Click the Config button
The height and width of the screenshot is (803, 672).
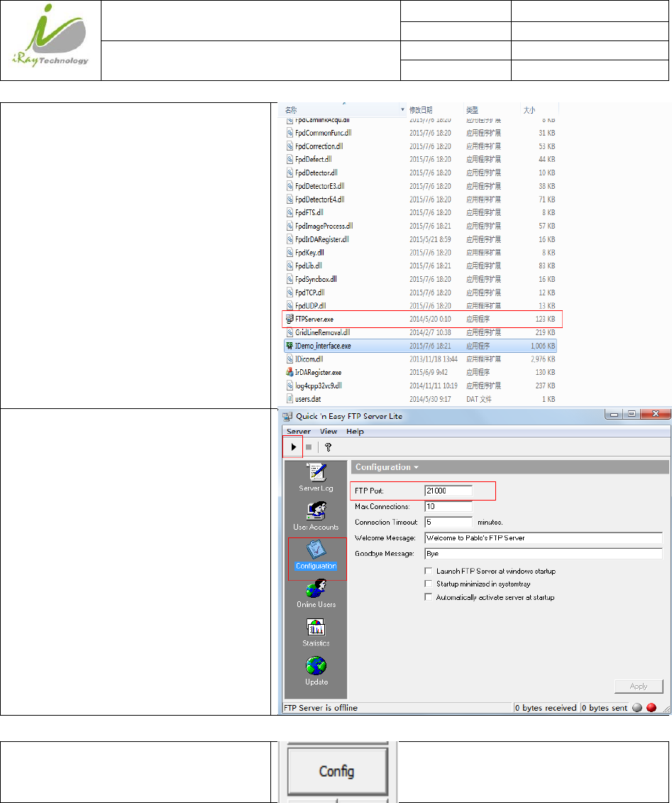[337, 771]
